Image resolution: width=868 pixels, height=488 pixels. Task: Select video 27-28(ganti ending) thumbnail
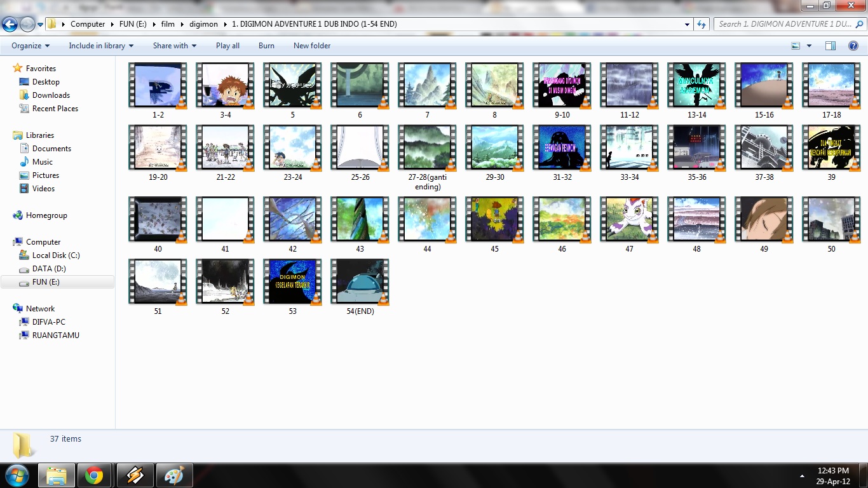[x=427, y=147]
